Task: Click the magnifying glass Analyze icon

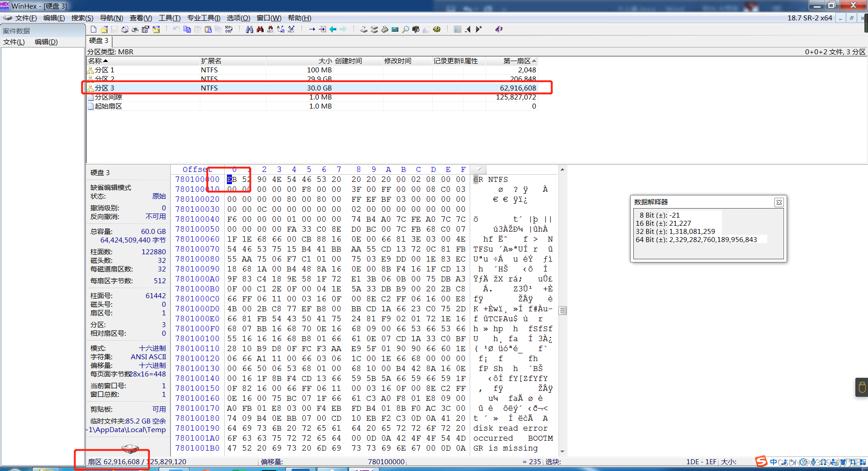Action: tap(406, 29)
